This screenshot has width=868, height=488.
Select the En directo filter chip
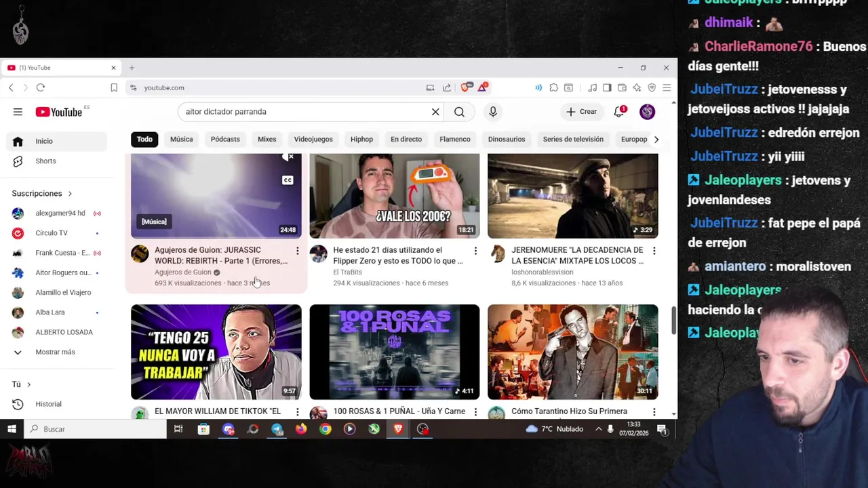pyautogui.click(x=406, y=140)
